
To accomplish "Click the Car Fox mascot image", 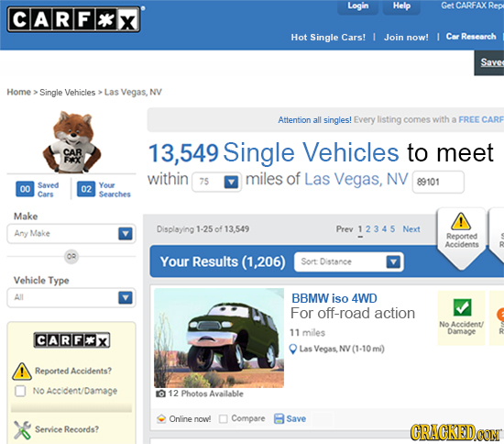I will coord(72,142).
